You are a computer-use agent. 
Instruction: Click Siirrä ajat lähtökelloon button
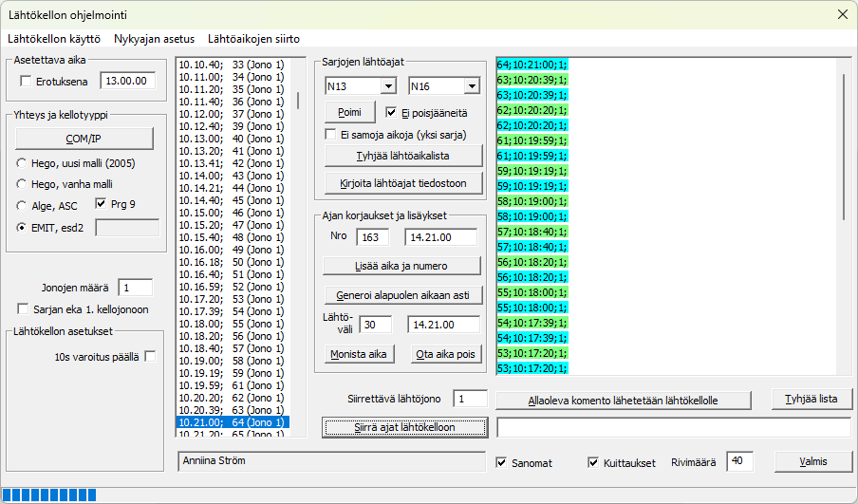pos(404,427)
